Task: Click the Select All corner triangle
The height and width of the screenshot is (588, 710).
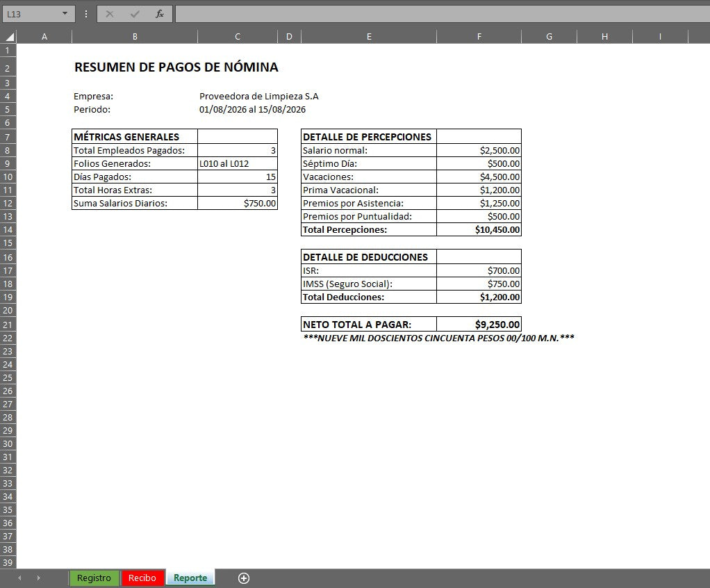Action: pos(8,37)
